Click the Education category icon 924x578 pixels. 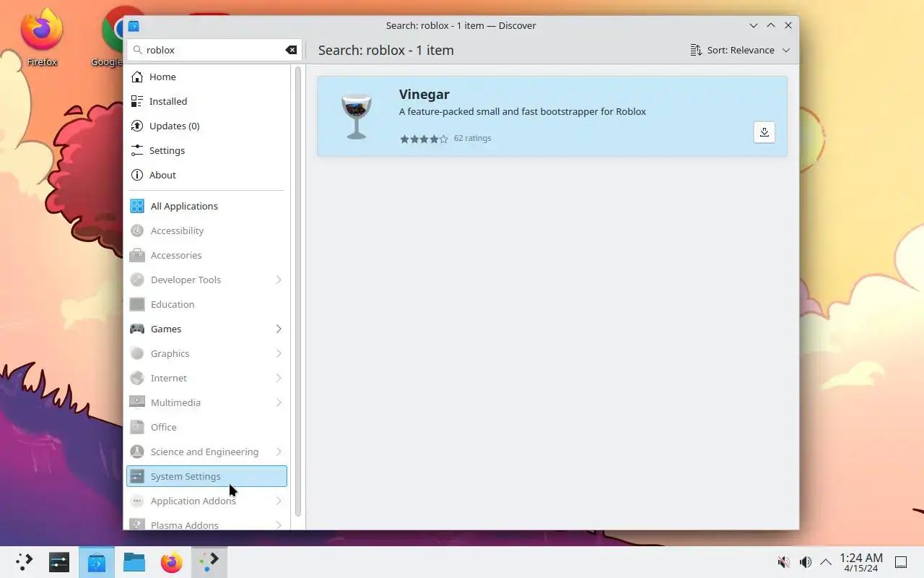137,304
